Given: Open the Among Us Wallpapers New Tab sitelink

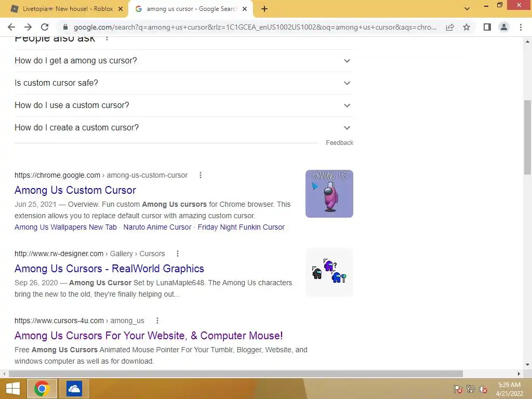Looking at the screenshot, I should 65,227.
